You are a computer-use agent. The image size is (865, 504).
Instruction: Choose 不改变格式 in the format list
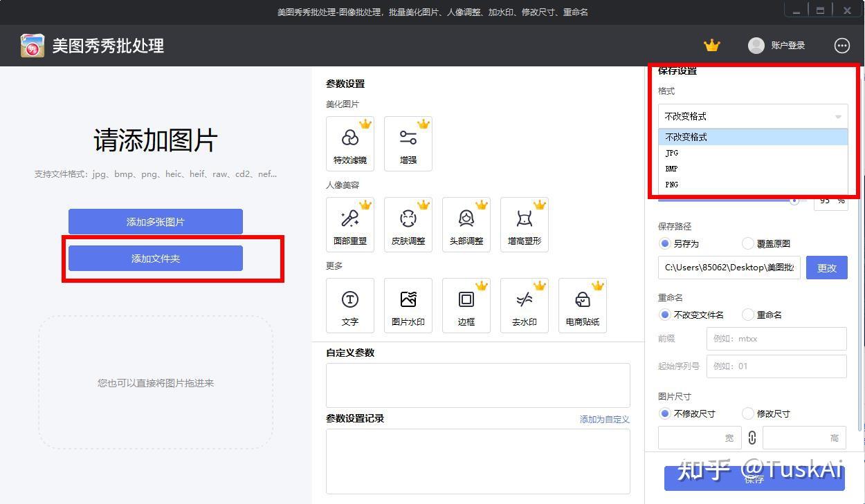pos(753,137)
